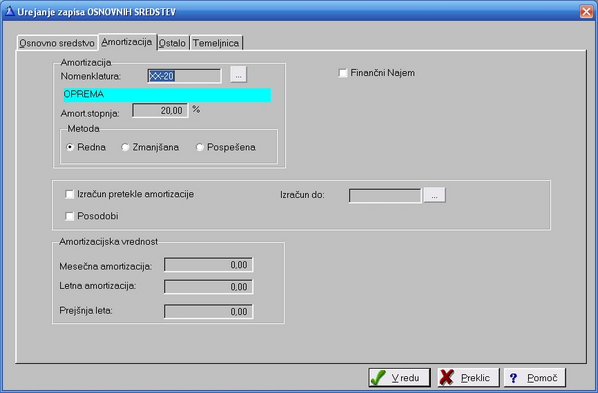This screenshot has height=393, width=598.
Task: Click the green checkmark icon on V redu
Action: [x=378, y=378]
